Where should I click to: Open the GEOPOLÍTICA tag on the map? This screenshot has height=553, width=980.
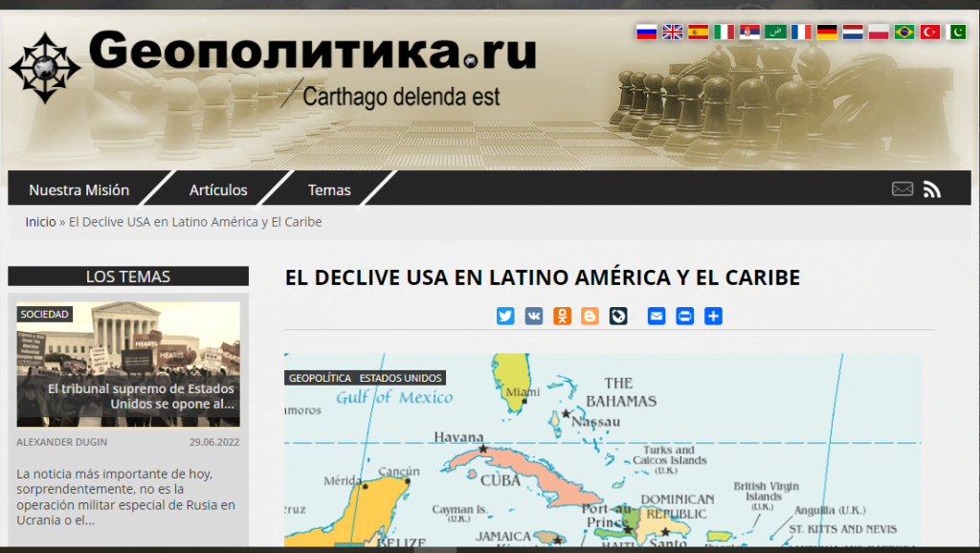point(320,378)
